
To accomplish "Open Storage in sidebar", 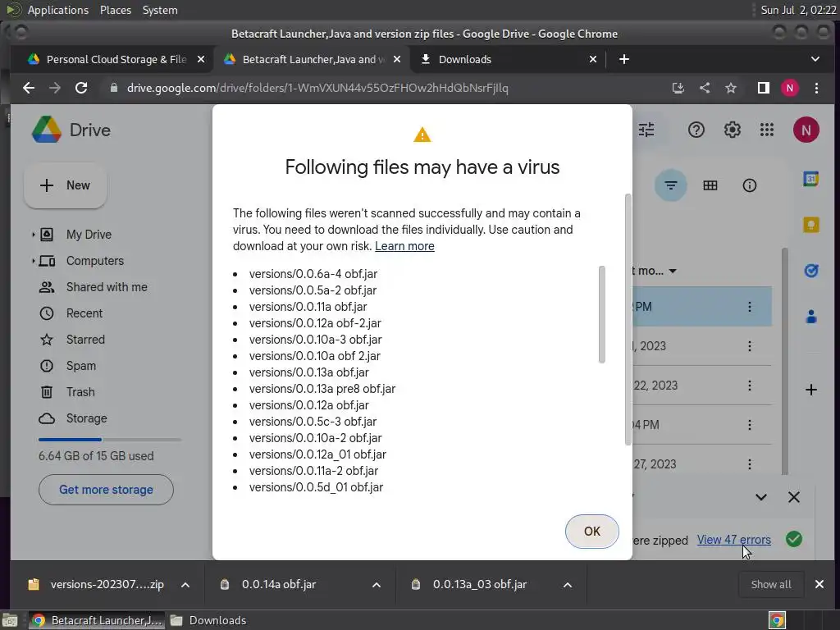I will (x=86, y=418).
